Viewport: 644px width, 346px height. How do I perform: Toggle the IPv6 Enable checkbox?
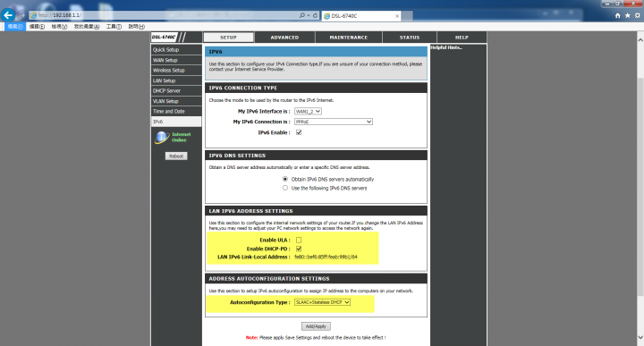(299, 132)
